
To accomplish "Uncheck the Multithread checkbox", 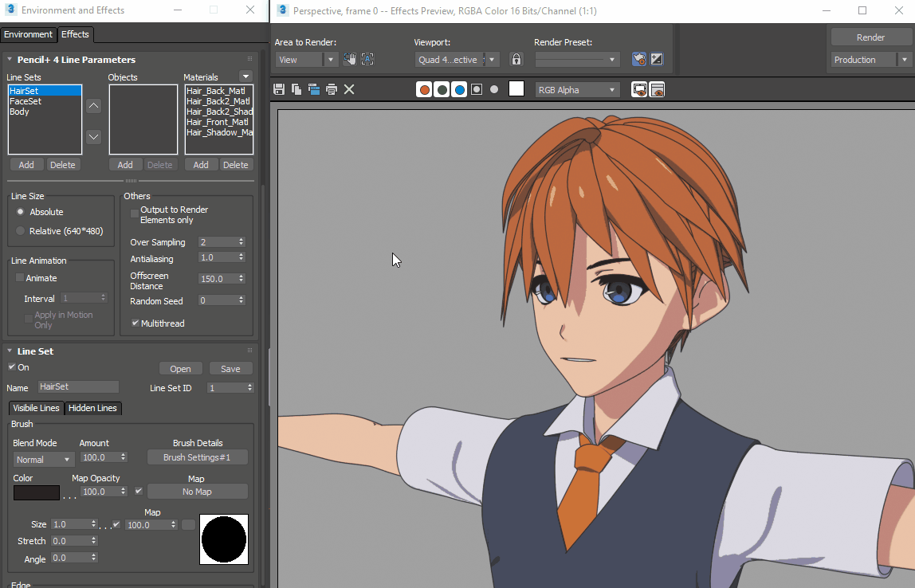I will click(x=135, y=323).
